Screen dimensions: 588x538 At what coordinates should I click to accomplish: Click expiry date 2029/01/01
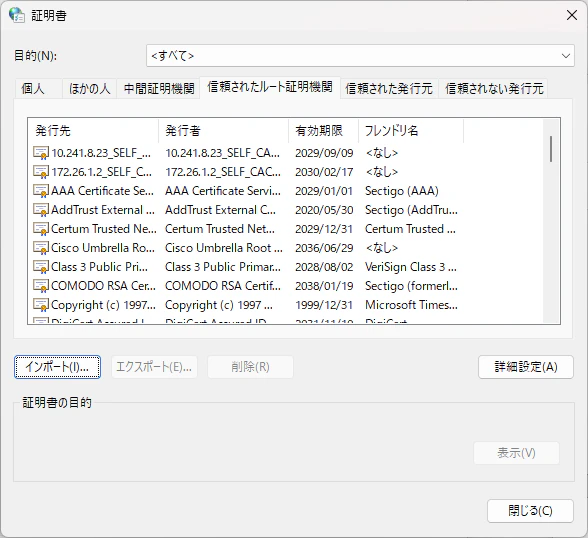324,191
